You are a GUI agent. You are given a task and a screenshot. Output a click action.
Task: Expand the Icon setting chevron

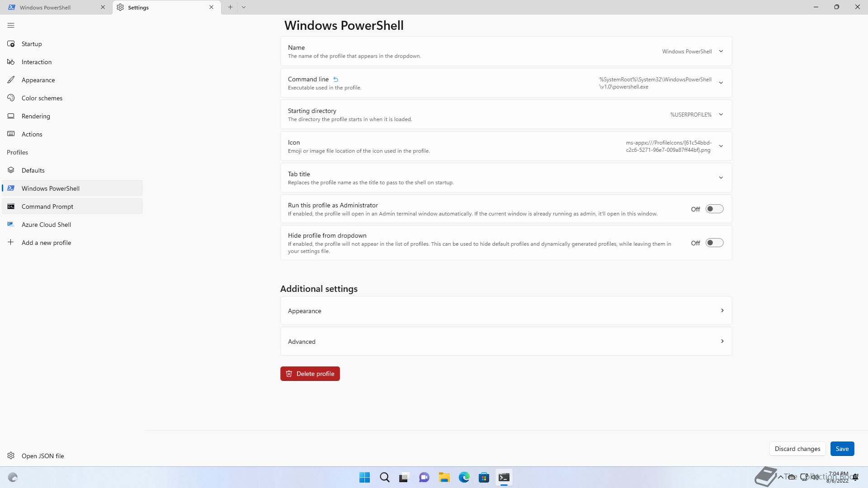coord(721,146)
